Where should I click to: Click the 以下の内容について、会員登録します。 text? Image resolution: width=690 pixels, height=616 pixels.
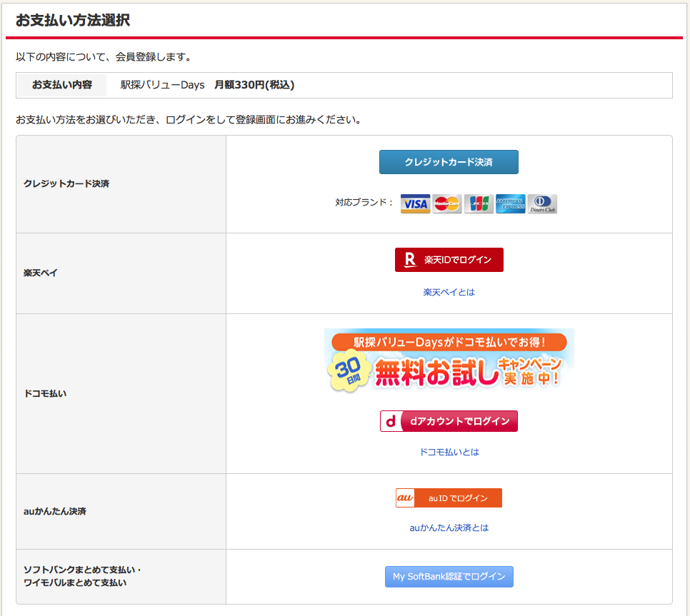click(x=104, y=56)
